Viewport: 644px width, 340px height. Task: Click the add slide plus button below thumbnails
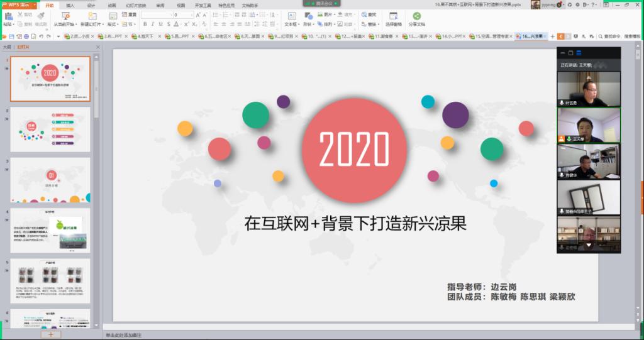pos(51,334)
